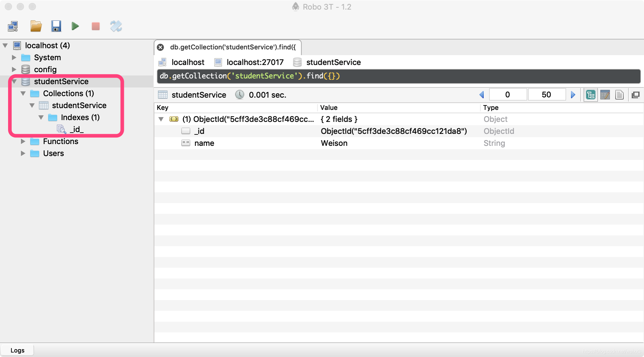Expand the config database
This screenshot has height=357, width=644.
coord(14,69)
